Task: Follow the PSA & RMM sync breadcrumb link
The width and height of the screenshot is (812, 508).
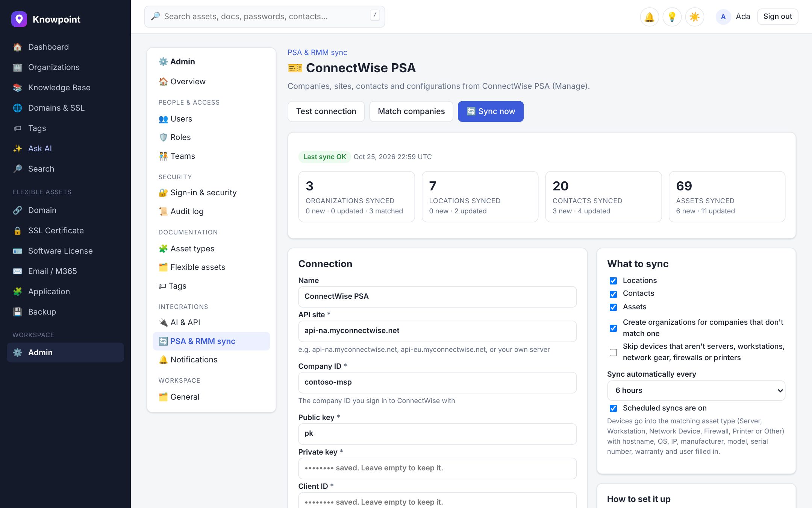Action: [x=317, y=52]
